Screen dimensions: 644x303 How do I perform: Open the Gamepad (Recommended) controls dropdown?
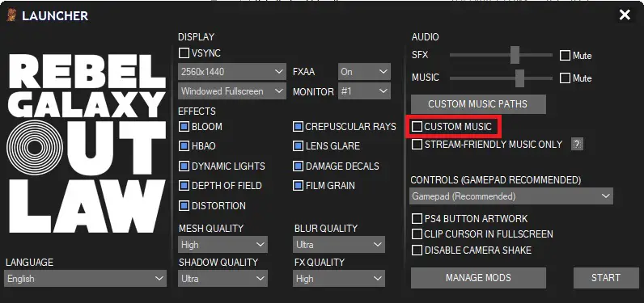[511, 196]
